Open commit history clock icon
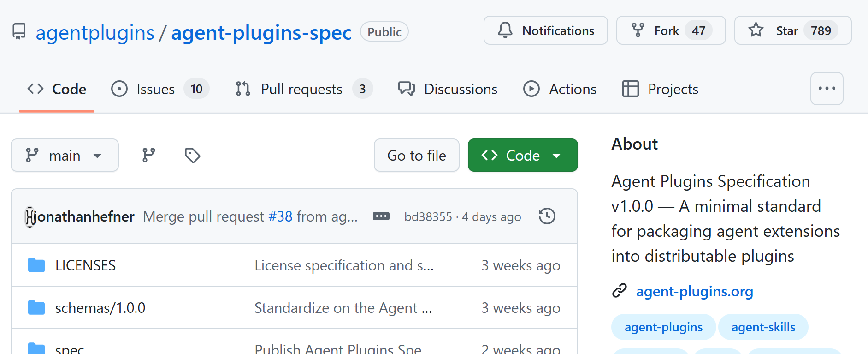This screenshot has width=868, height=354. pos(547,216)
